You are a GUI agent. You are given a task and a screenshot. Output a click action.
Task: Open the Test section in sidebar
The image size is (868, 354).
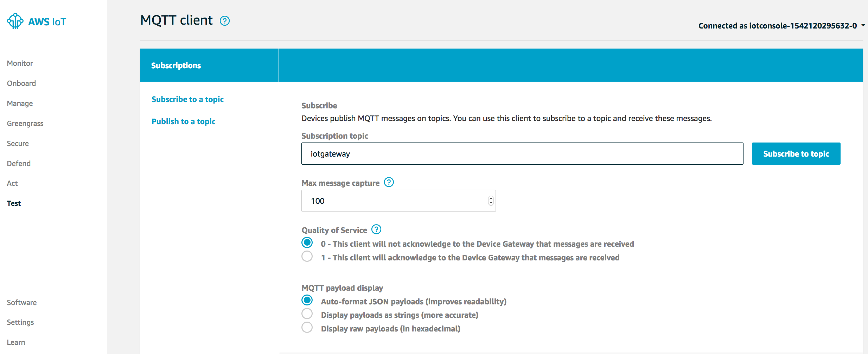point(14,203)
